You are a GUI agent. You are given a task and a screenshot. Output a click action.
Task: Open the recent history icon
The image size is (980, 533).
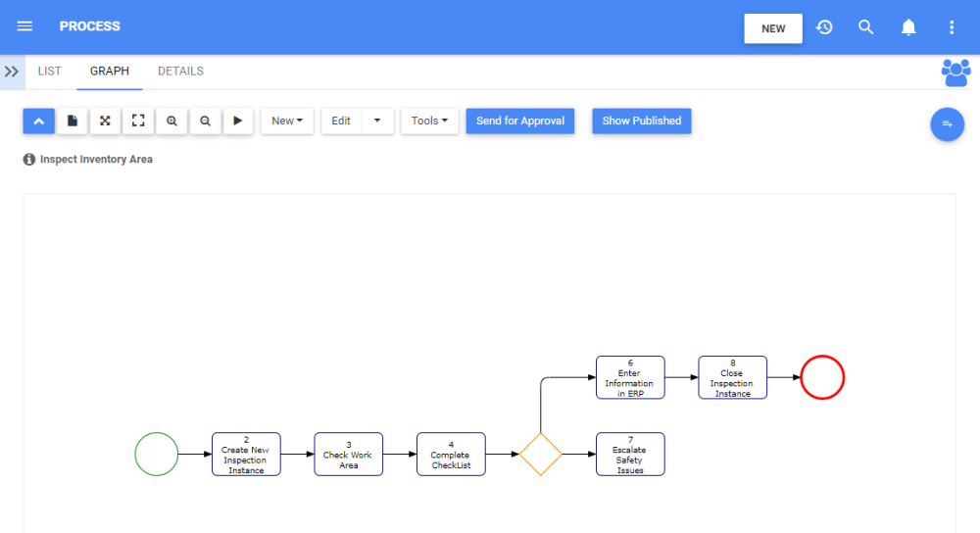[824, 27]
